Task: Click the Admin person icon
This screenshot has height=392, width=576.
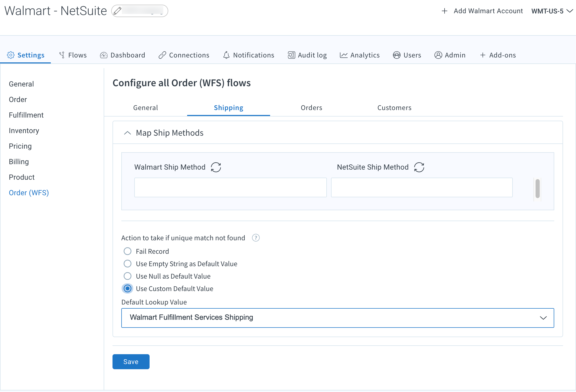Action: 438,55
